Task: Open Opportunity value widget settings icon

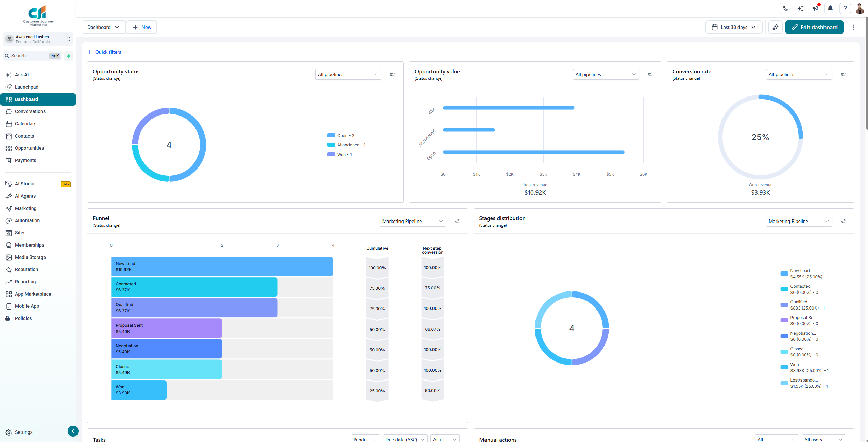Action: pos(650,74)
